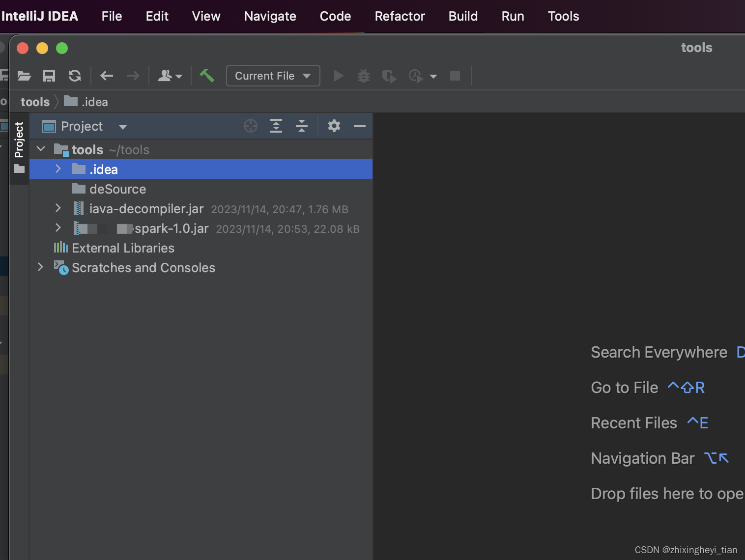Click the Run with Coverage icon
The image size is (745, 560).
tap(389, 76)
